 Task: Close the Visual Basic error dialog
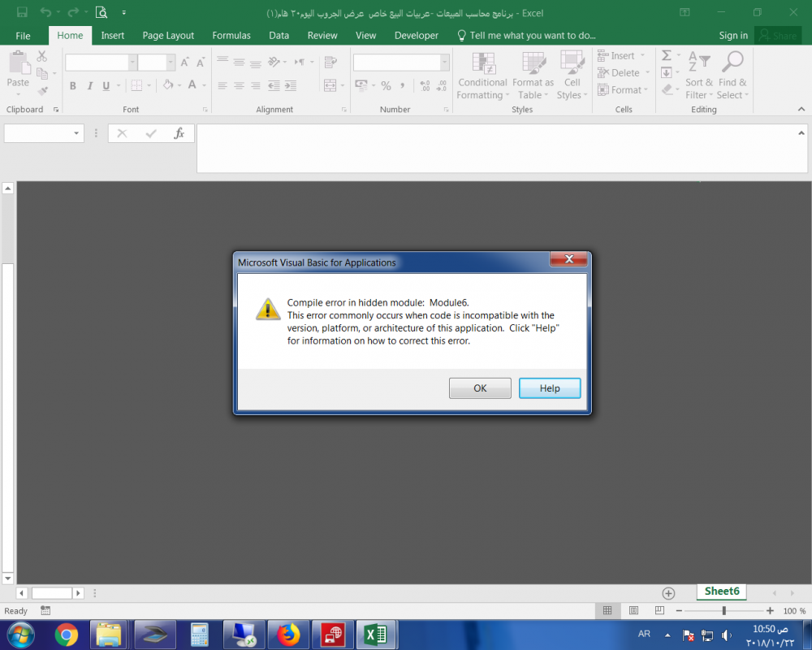pyautogui.click(x=568, y=259)
